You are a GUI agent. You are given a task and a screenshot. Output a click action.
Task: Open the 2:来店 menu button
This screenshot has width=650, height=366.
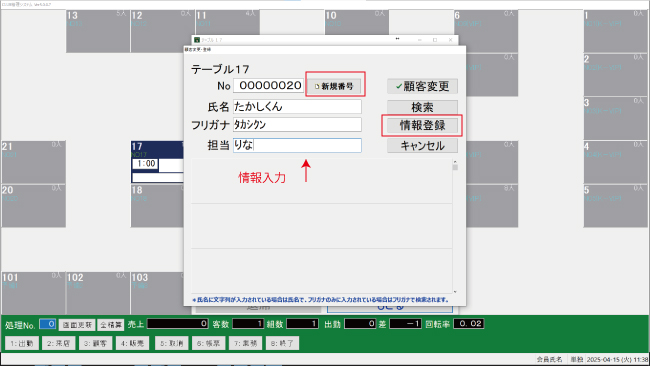point(58,343)
